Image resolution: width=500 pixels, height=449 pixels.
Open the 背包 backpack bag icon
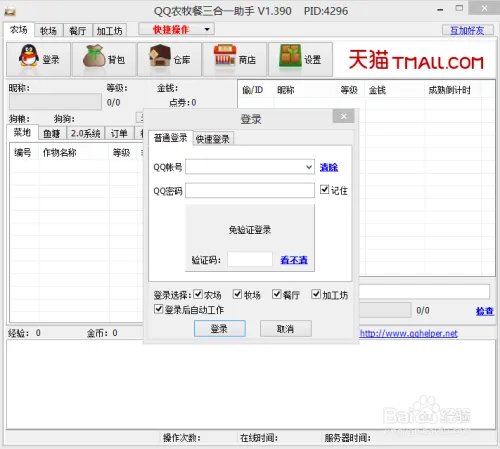[104, 59]
